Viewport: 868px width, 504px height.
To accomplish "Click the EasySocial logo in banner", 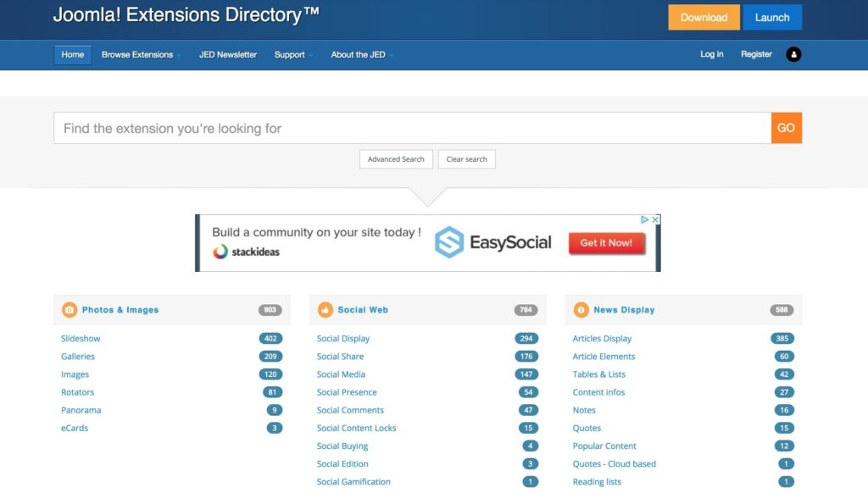I will [x=492, y=243].
